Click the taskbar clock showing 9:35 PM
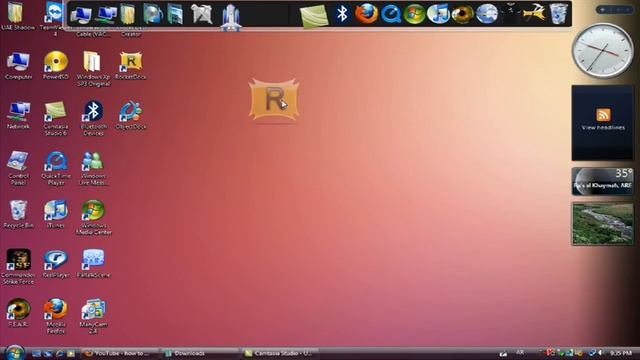This screenshot has width=640, height=360. (x=621, y=353)
